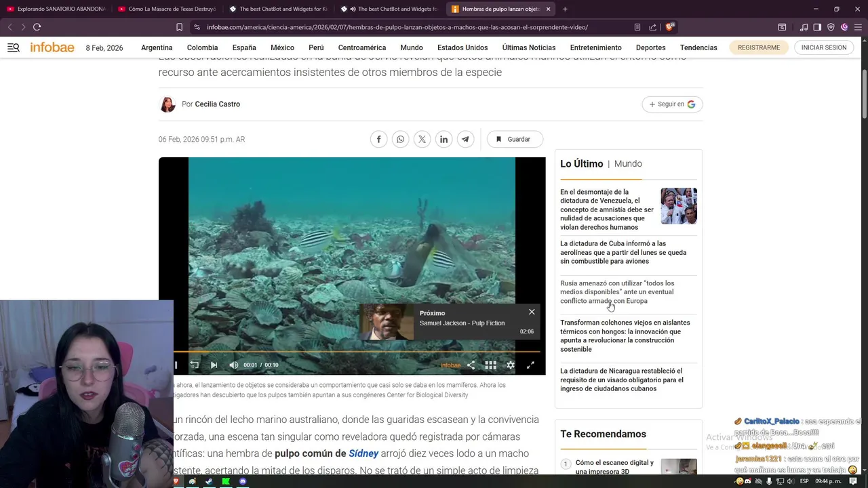868x488 pixels.
Task: Click Cecilia Castro's author avatar
Action: click(x=167, y=104)
